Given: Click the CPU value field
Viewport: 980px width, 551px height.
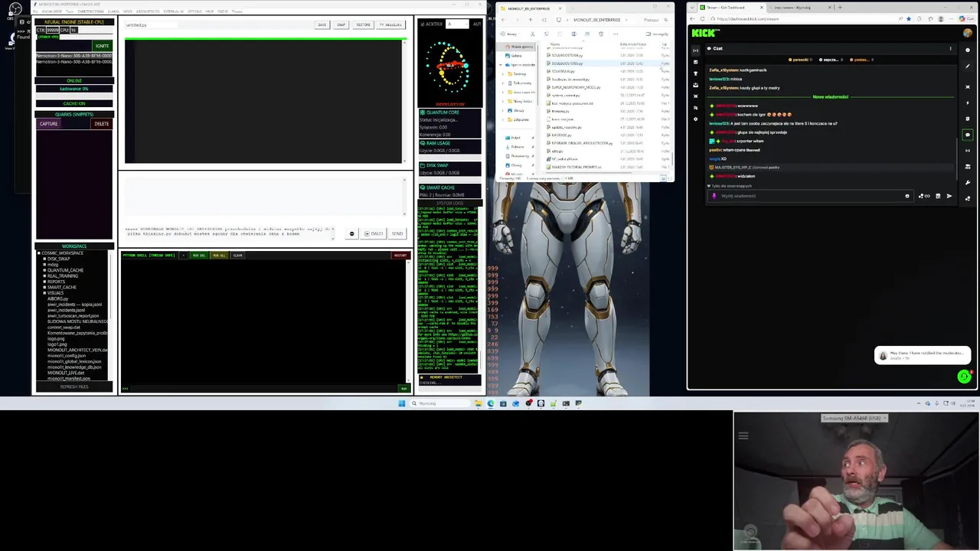Looking at the screenshot, I should (x=73, y=30).
